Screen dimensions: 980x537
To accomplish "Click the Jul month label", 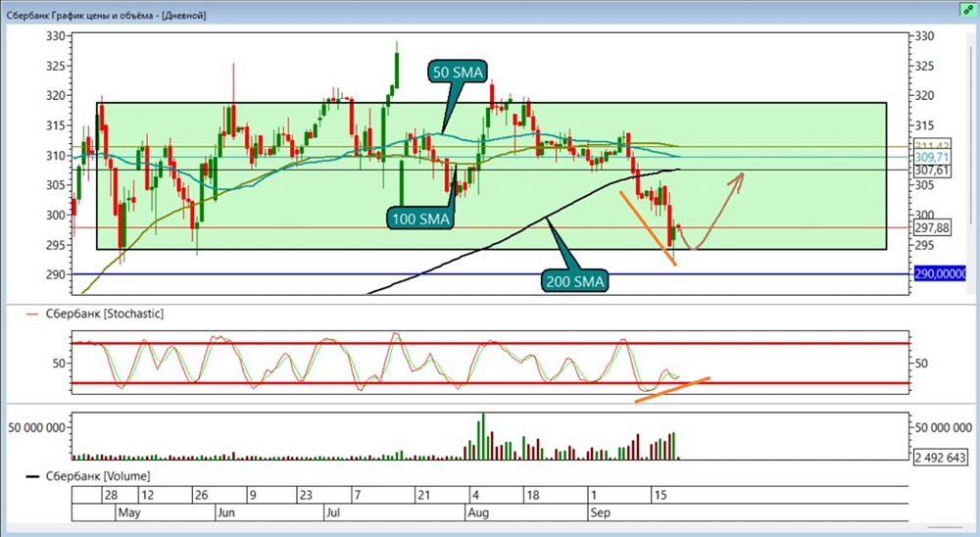I will (332, 513).
